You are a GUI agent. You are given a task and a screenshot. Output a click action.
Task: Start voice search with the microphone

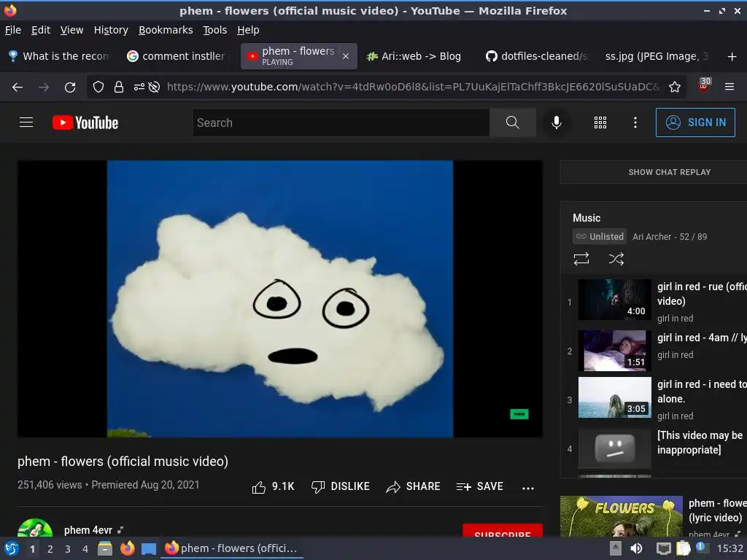[556, 122]
